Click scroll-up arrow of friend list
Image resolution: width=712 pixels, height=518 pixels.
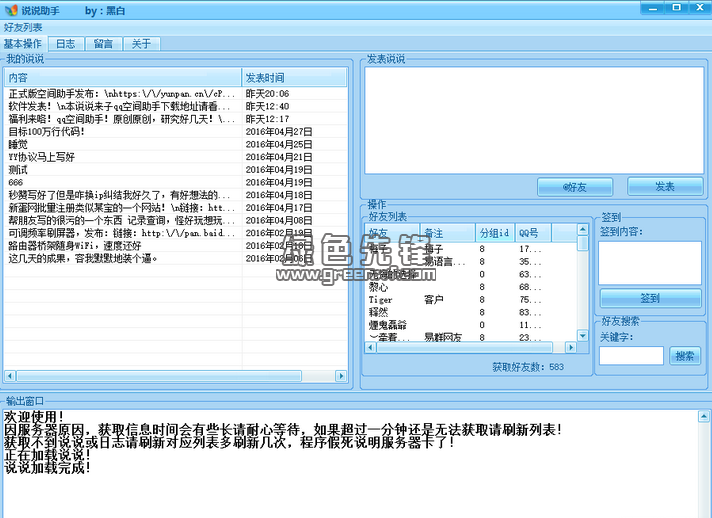tap(583, 229)
